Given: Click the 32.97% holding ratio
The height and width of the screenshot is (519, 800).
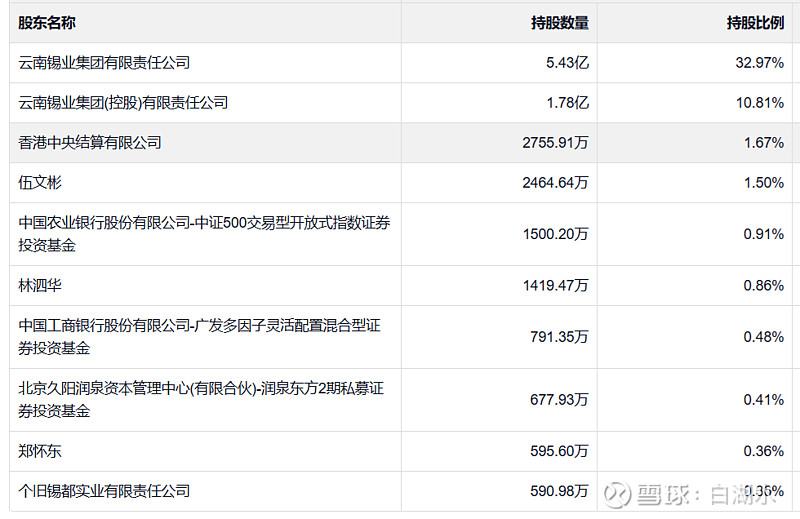Looking at the screenshot, I should click(760, 63).
